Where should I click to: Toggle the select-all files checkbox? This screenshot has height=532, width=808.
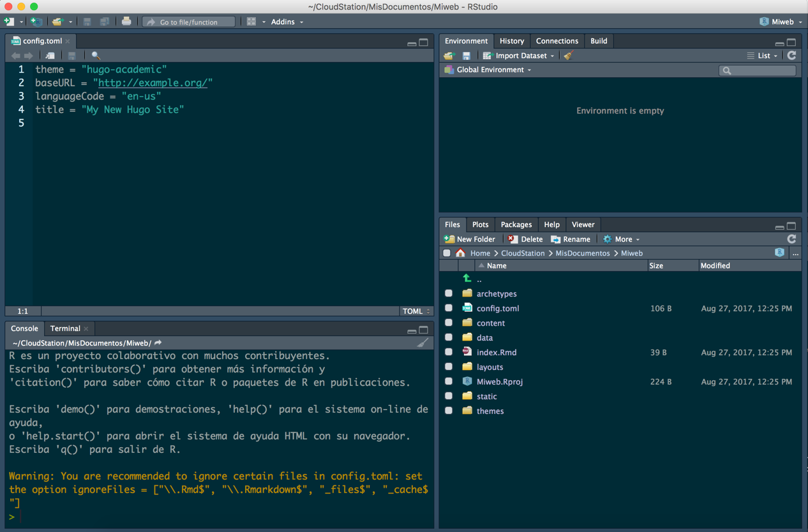[447, 253]
